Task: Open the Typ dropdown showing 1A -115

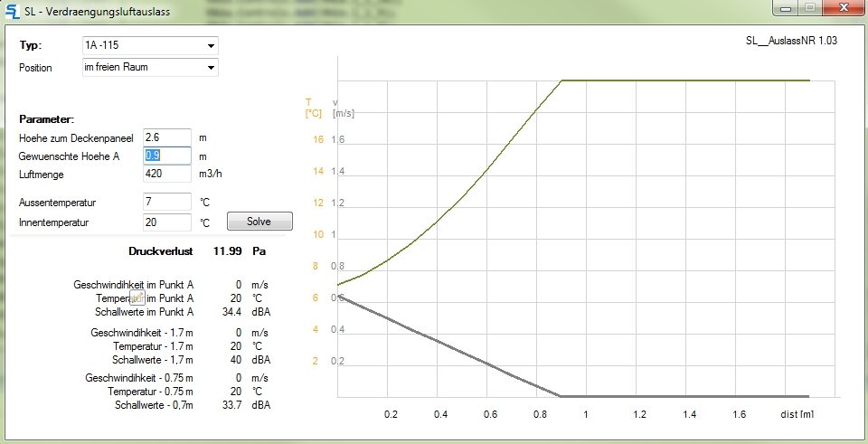Action: pyautogui.click(x=211, y=45)
